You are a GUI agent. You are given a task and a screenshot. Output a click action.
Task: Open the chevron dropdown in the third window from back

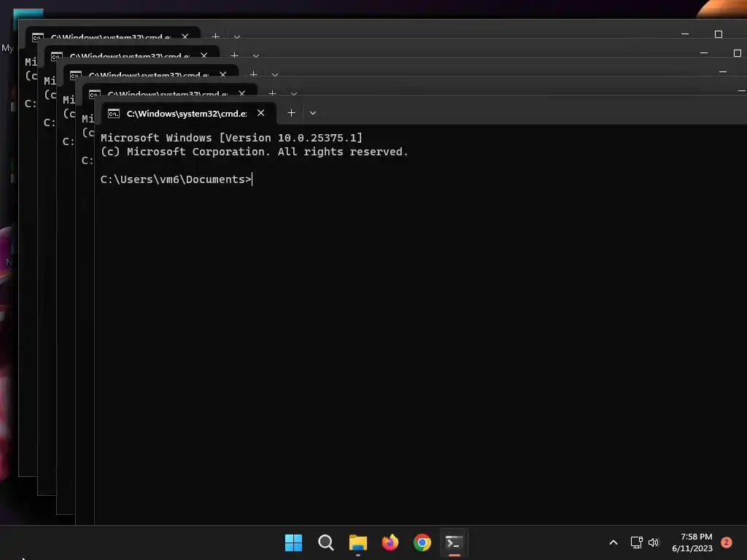pos(275,75)
